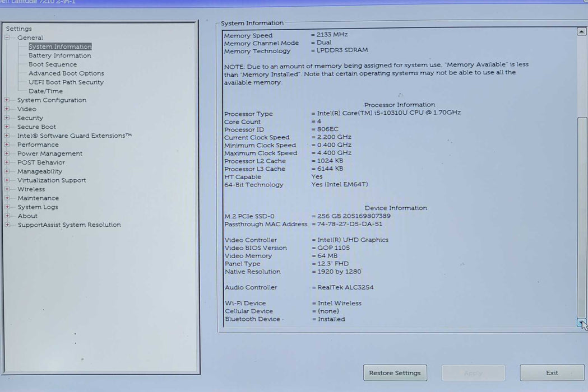588x392 pixels.
Task: Click the Audio Controller RealTek ALC3254 value
Action: coord(345,287)
